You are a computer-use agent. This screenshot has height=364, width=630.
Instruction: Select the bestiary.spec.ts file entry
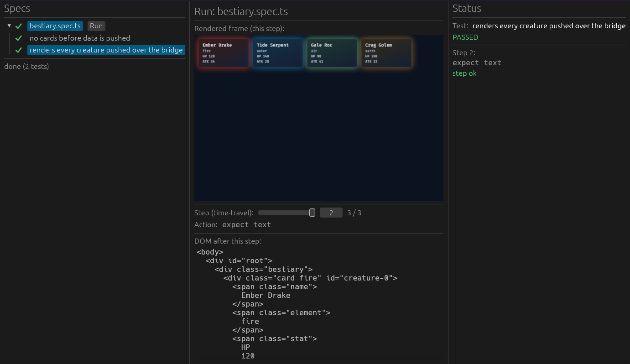(55, 26)
